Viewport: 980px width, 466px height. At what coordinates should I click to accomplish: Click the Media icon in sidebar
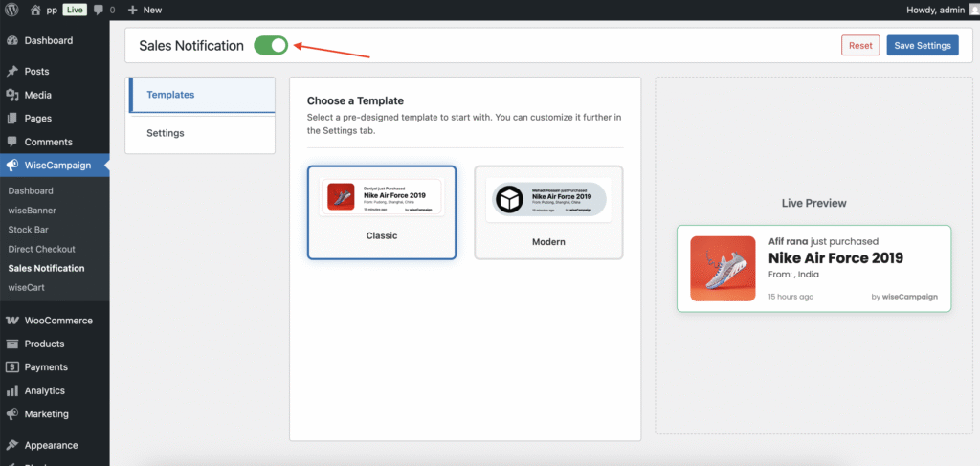pos(11,95)
